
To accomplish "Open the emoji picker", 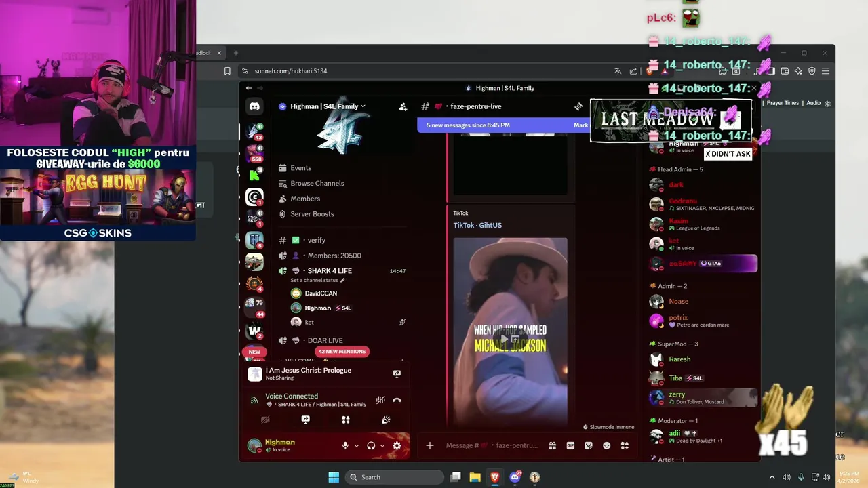I will click(x=606, y=445).
